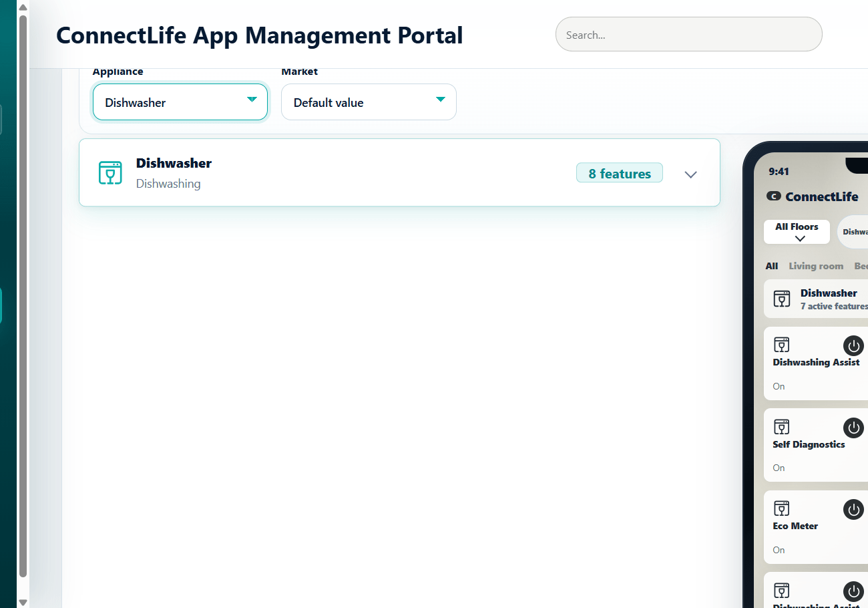Image resolution: width=868 pixels, height=608 pixels.
Task: Click the '7 active features' text in phone
Action: pos(834,306)
